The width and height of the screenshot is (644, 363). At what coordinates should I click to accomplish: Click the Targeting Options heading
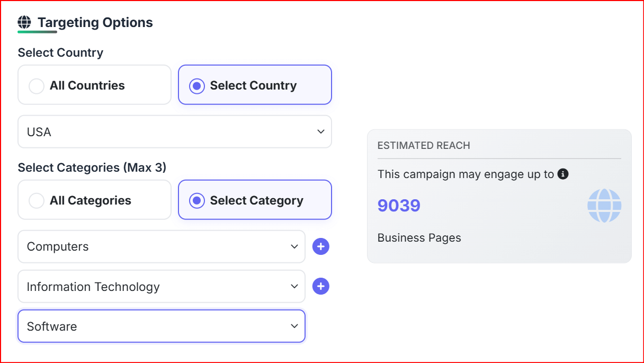tap(95, 23)
